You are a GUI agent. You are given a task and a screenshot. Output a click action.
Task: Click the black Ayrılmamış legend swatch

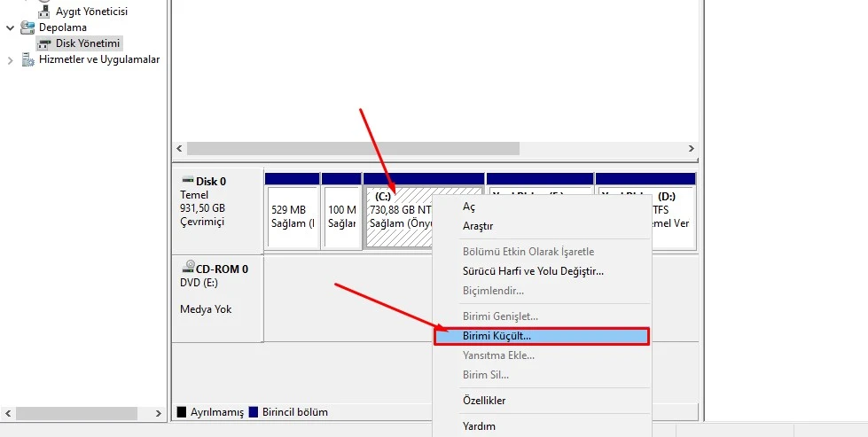click(181, 412)
